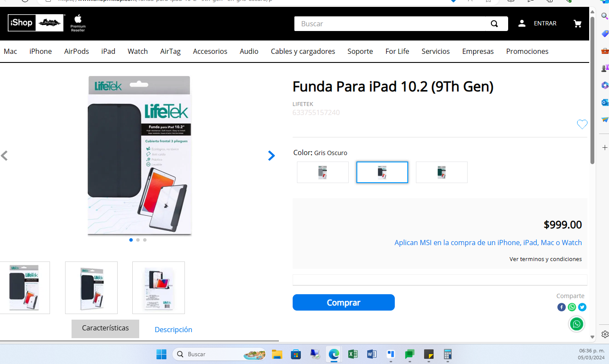This screenshot has height=364, width=609.
Task: Open the Accesorios menu
Action: 210,51
